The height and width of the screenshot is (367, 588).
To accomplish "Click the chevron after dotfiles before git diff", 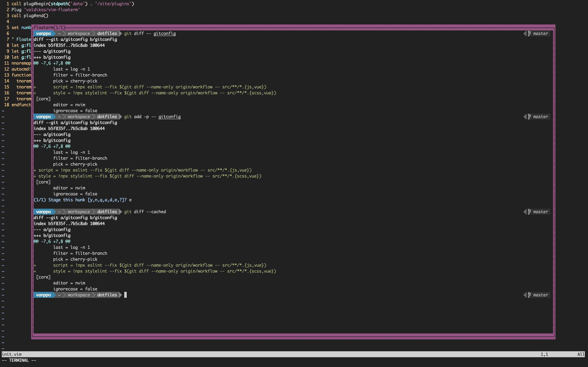I will coord(121,34).
